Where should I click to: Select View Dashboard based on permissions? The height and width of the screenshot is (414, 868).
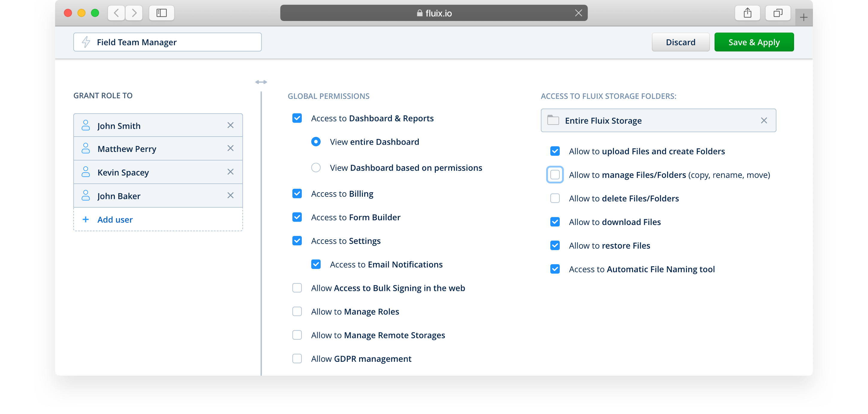point(316,168)
